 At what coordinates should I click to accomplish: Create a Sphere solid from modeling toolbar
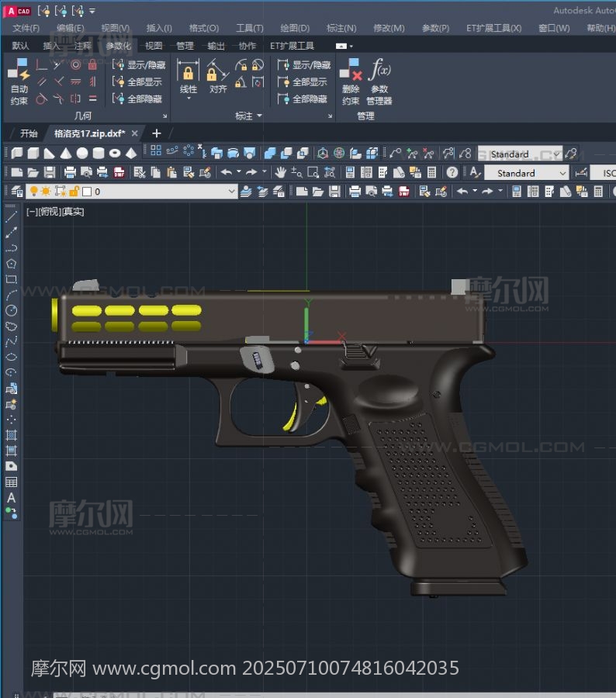82,154
